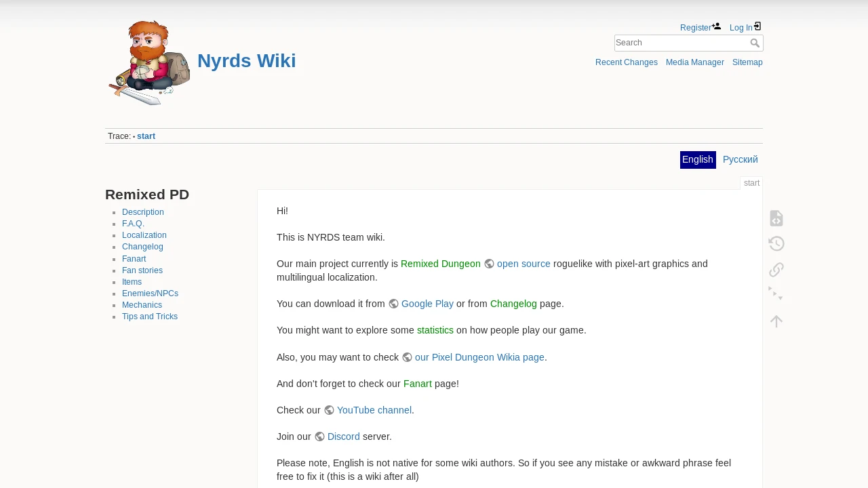Viewport: 868px width, 488px height.
Task: Click the Fold/unfold all icon
Action: [776, 294]
